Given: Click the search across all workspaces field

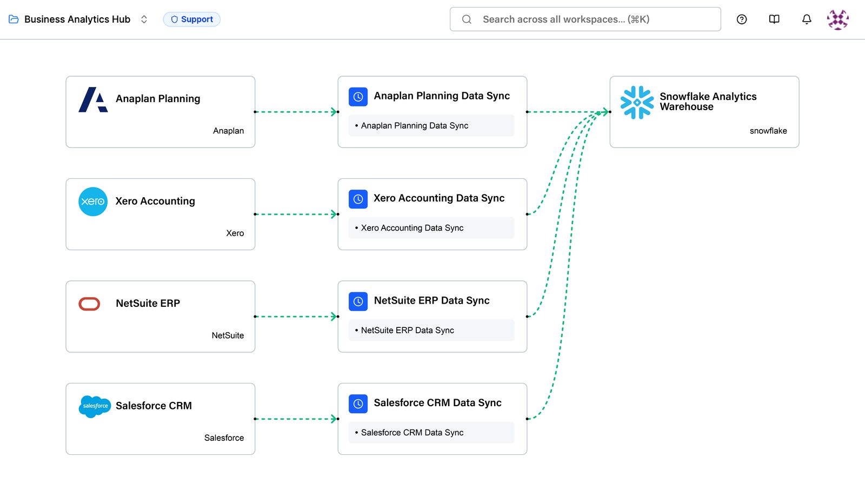Looking at the screenshot, I should pos(585,19).
